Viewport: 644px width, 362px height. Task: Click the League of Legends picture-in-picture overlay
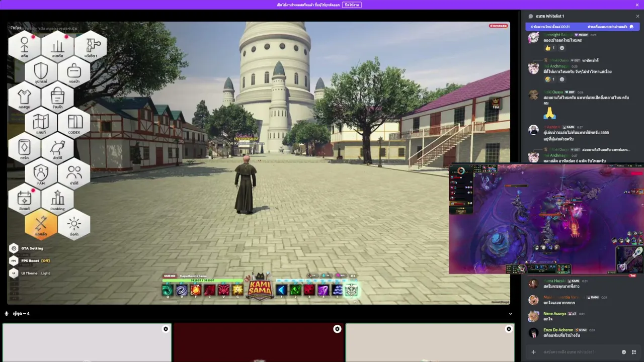[x=546, y=219]
